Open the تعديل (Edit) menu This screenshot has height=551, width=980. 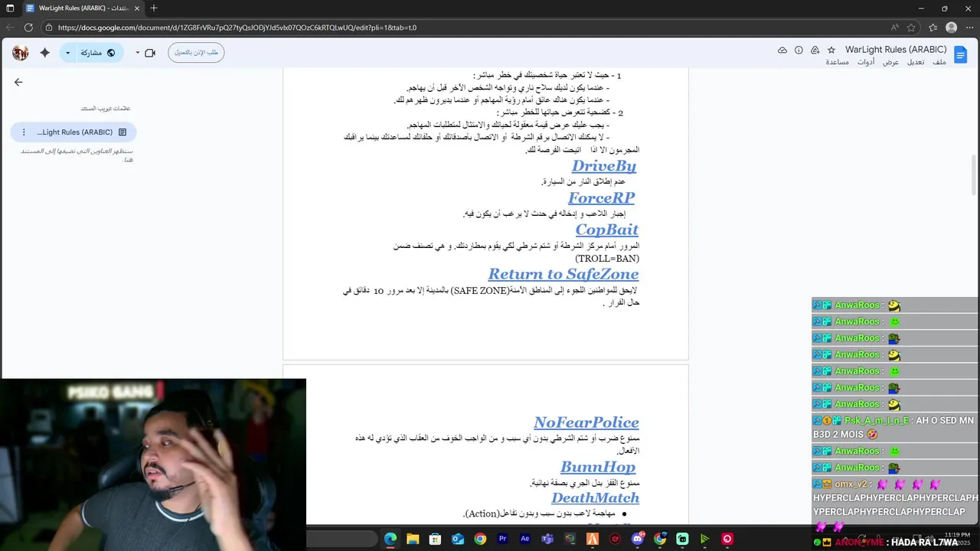(x=916, y=62)
